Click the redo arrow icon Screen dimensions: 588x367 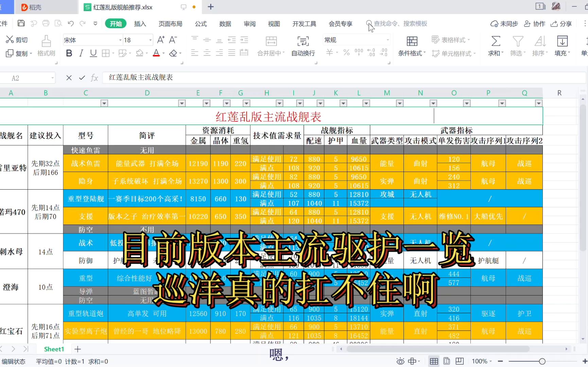coord(83,23)
